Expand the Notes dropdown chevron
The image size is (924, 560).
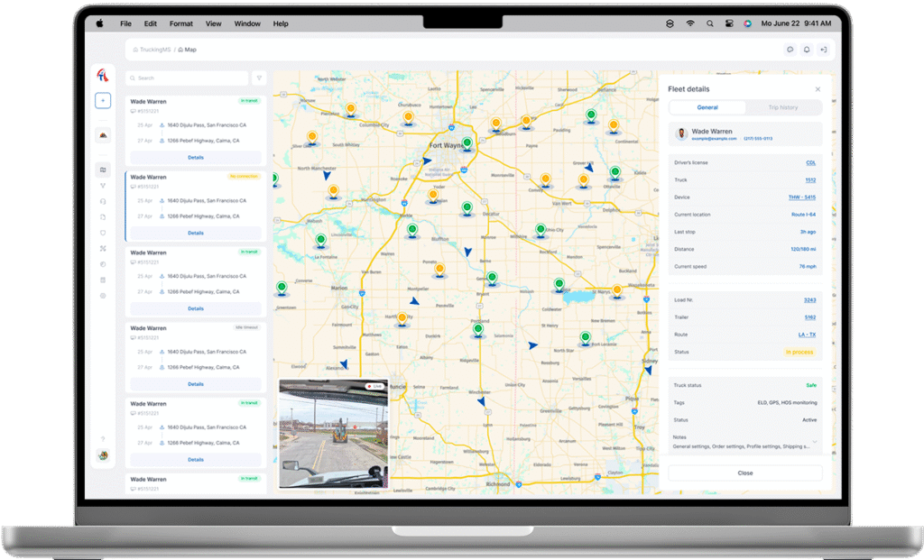tap(816, 442)
